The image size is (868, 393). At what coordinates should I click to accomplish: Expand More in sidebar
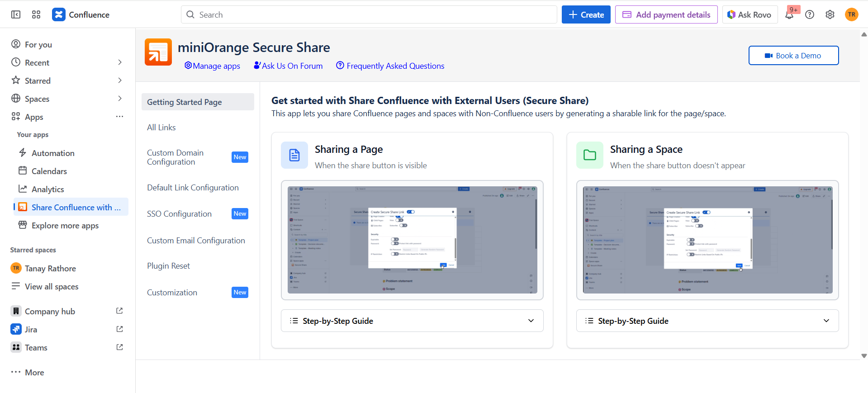pyautogui.click(x=34, y=372)
